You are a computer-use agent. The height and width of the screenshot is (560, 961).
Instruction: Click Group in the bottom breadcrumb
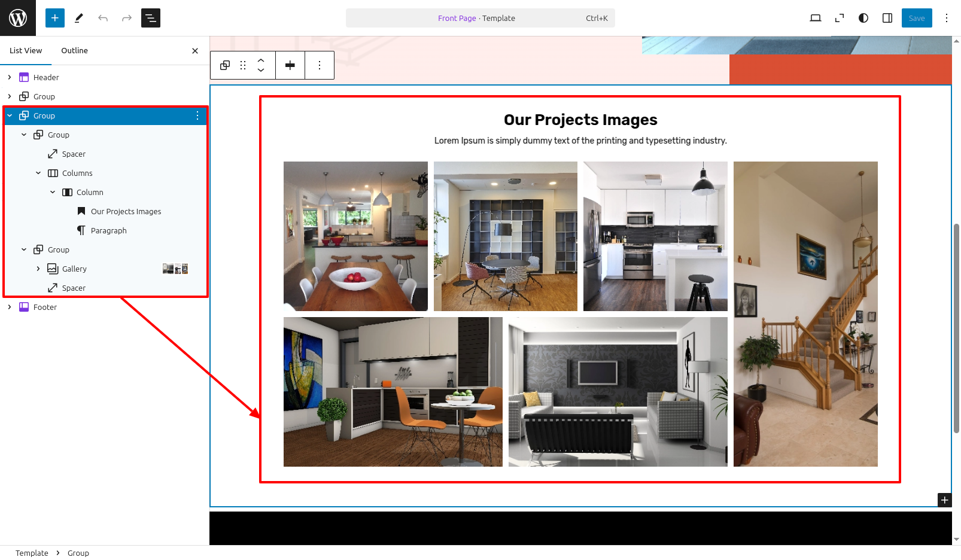point(78,553)
